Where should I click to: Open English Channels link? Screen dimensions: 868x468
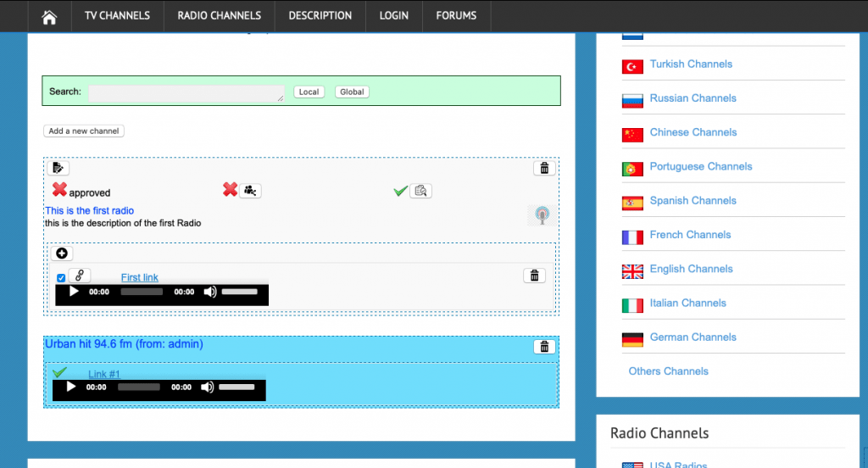[692, 269]
